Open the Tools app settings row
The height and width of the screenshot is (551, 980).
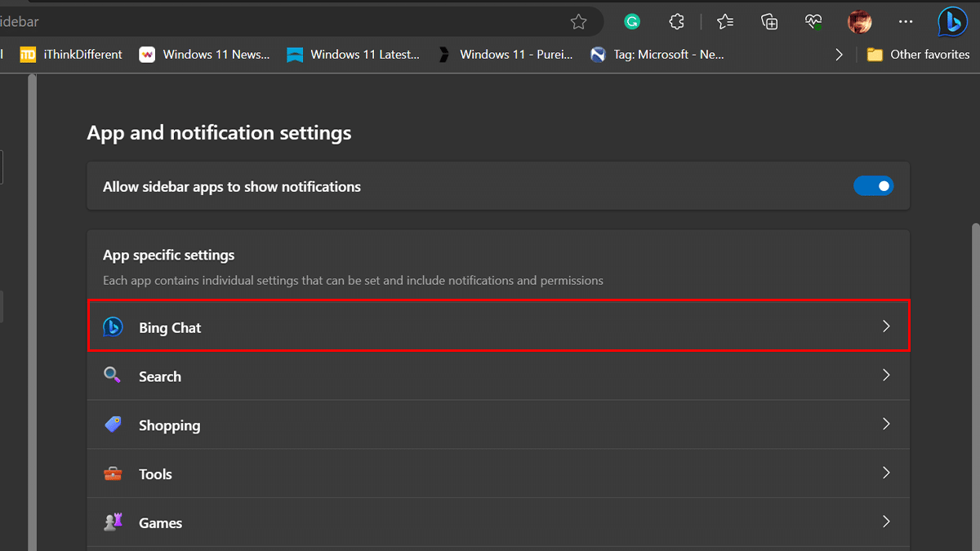(x=497, y=473)
